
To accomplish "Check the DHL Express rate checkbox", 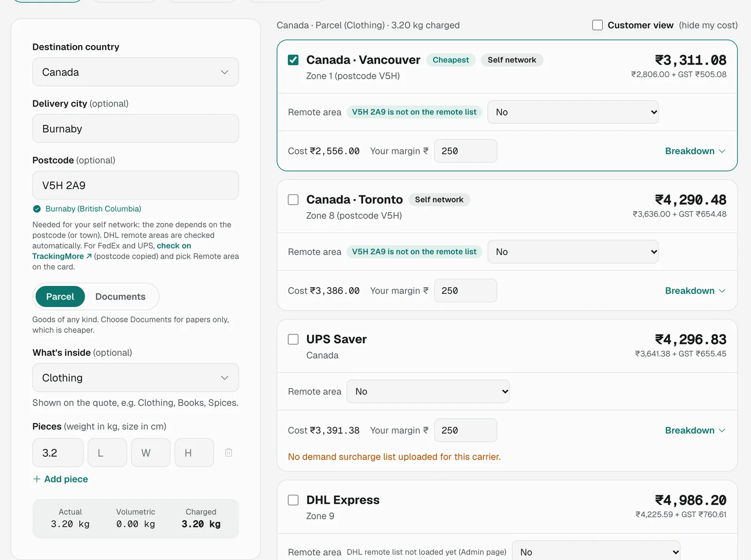I will coord(293,500).
